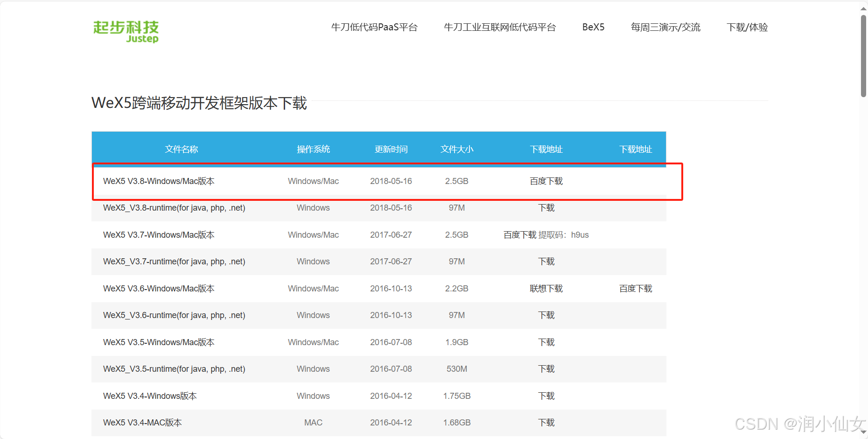Select the WeX5 V3.4-MAC版本 file name
The image size is (868, 439).
(142, 423)
